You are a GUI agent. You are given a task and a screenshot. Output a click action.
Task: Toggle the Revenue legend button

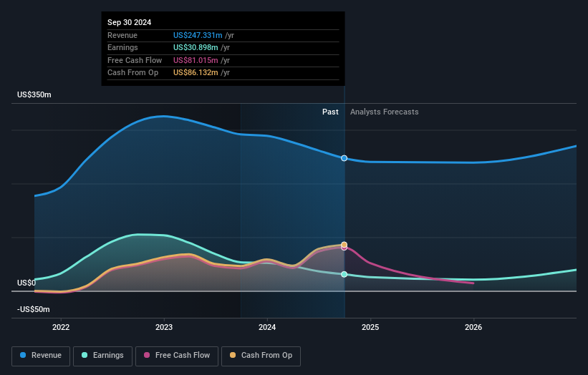(41, 356)
